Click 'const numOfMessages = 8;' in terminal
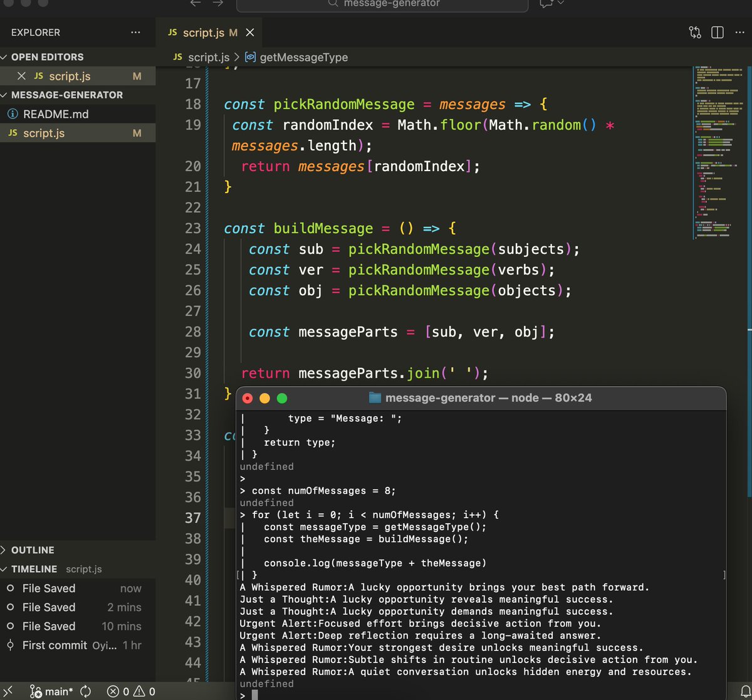 click(324, 491)
